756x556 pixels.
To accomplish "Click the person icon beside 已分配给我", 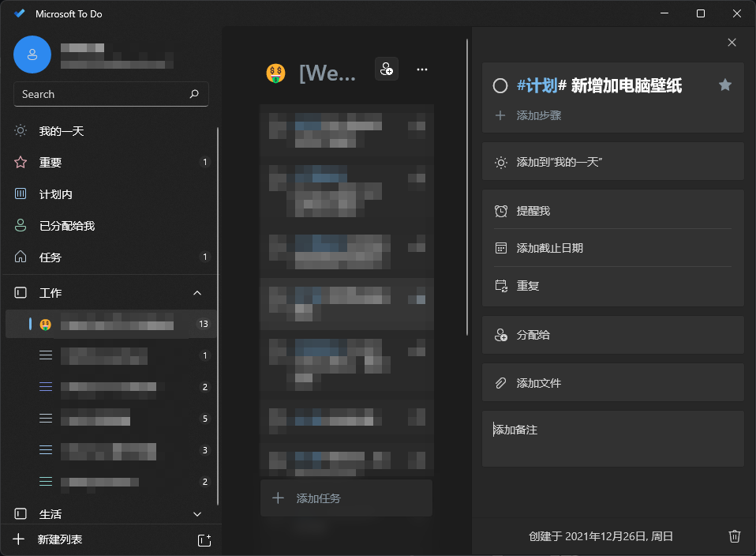I will point(21,225).
